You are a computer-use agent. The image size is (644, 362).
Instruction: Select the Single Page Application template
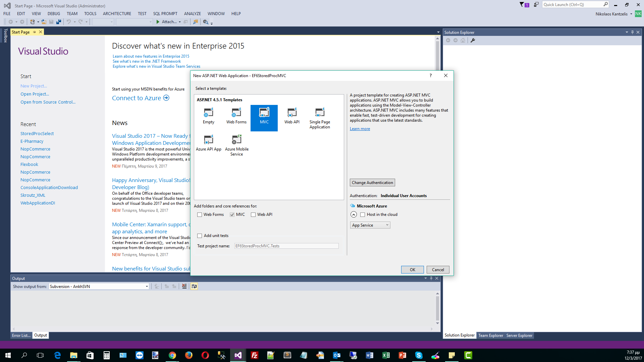(x=320, y=118)
